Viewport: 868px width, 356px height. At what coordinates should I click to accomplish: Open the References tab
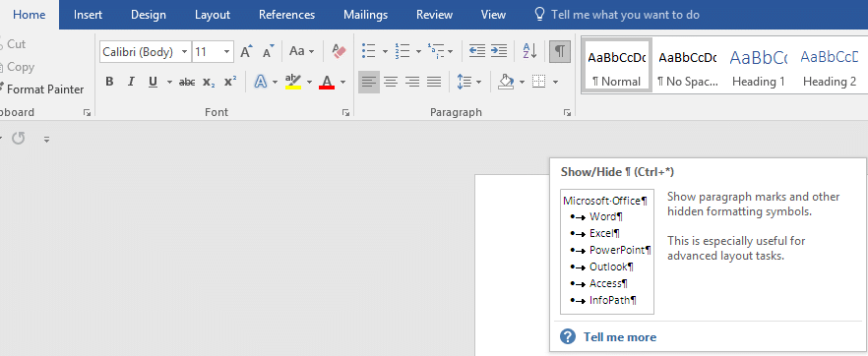click(x=286, y=15)
